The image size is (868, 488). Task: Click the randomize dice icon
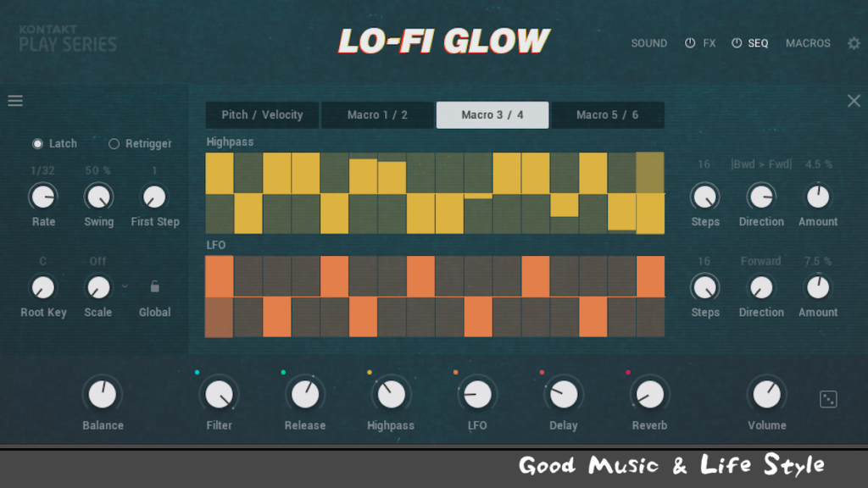click(828, 399)
